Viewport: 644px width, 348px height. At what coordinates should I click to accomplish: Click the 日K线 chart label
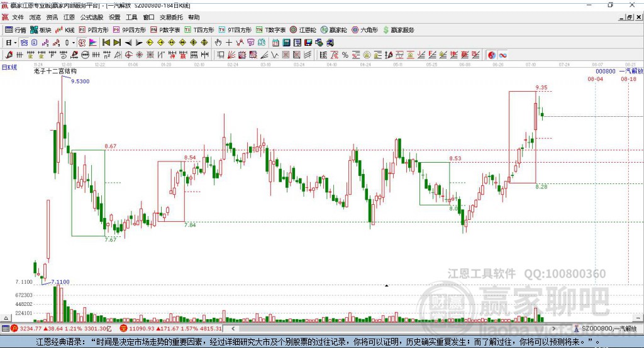9,67
